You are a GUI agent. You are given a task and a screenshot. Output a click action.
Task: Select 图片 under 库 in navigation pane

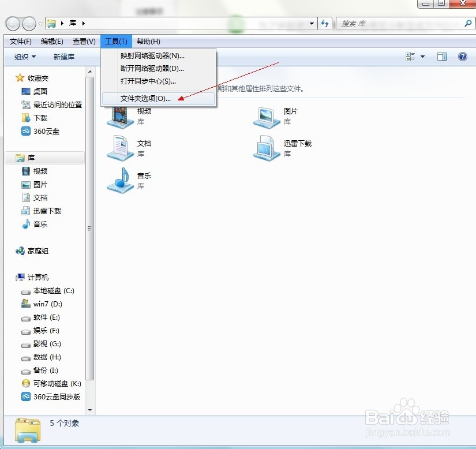34,184
